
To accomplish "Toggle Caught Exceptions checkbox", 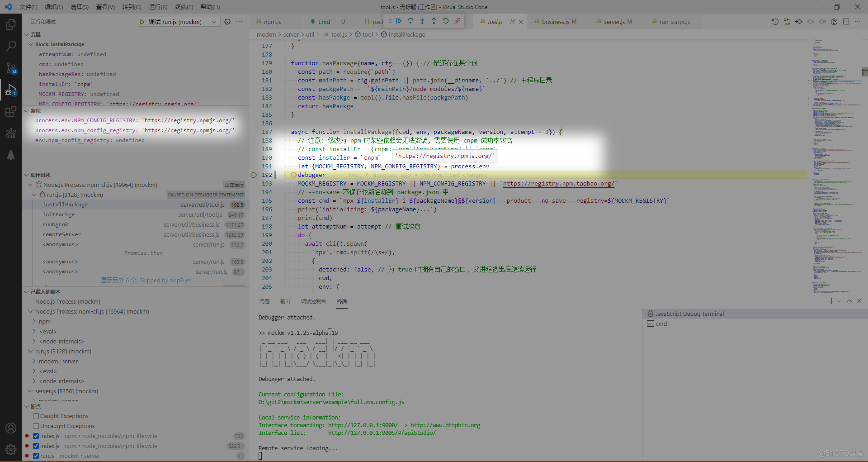I will (36, 416).
